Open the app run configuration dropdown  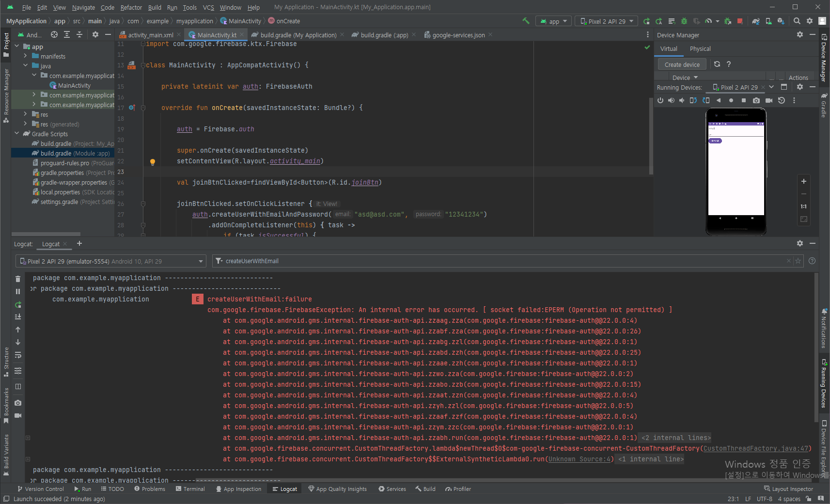pos(553,21)
